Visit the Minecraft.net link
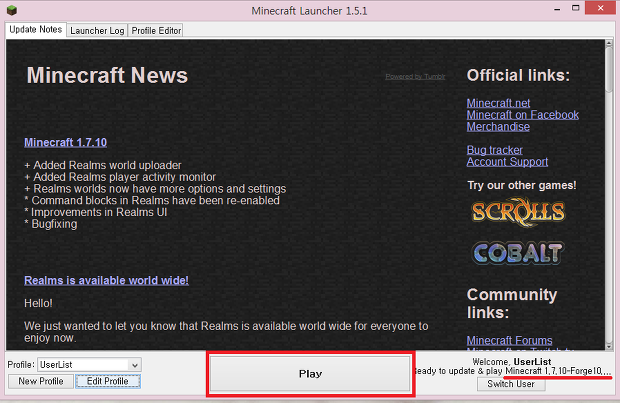Image resolution: width=620 pixels, height=403 pixels. click(x=498, y=103)
